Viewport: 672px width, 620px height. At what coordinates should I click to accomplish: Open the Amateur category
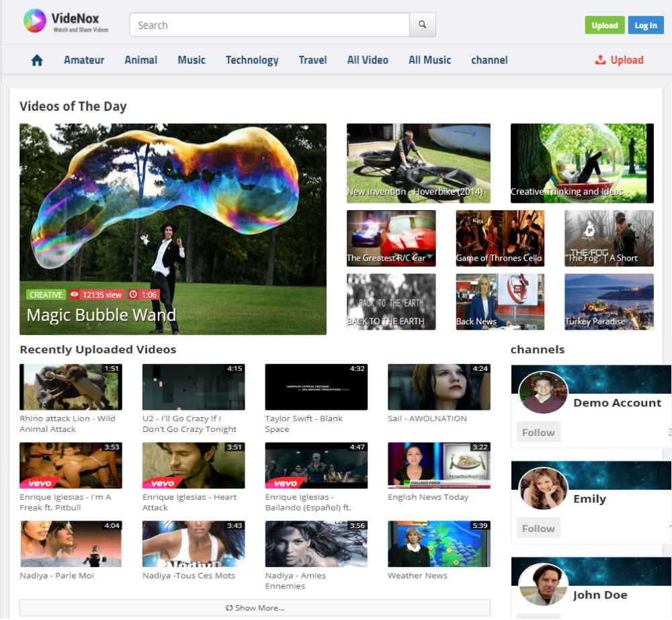click(x=84, y=60)
